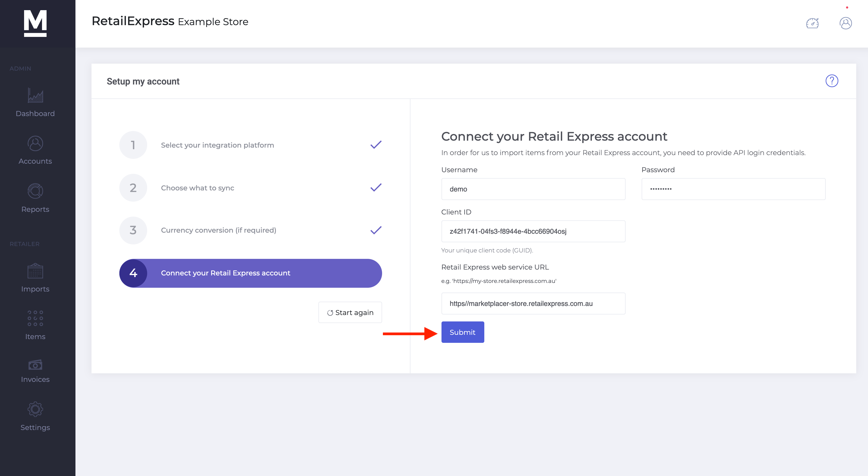Click the ADMIN section label

[x=20, y=68]
